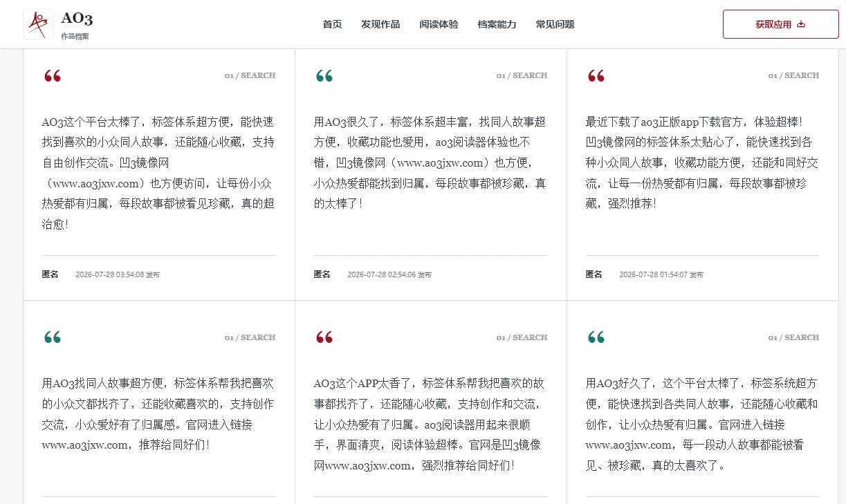846x504 pixels.
Task: Click 匿名 author in the 03:54:08 review
Action: click(x=50, y=274)
